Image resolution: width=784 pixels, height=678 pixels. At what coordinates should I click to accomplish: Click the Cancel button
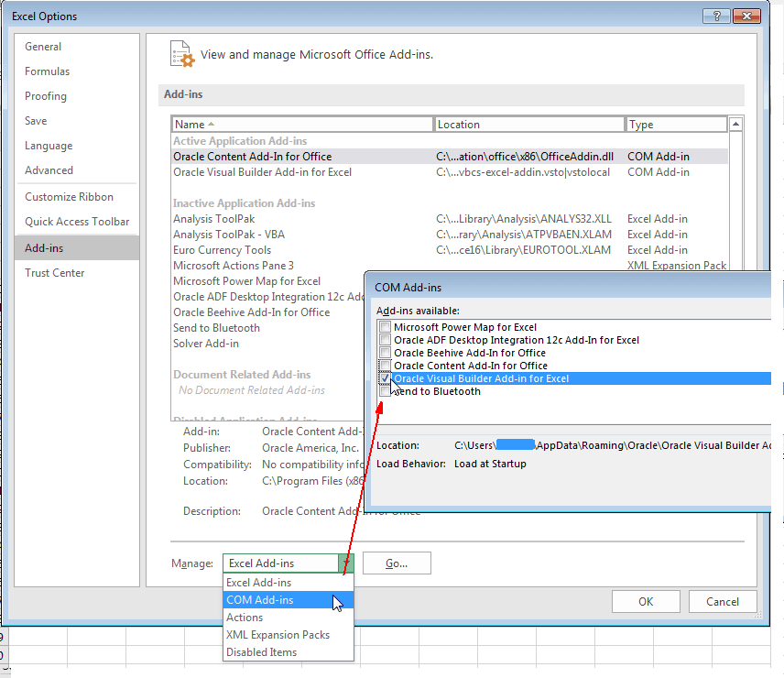[x=723, y=602]
